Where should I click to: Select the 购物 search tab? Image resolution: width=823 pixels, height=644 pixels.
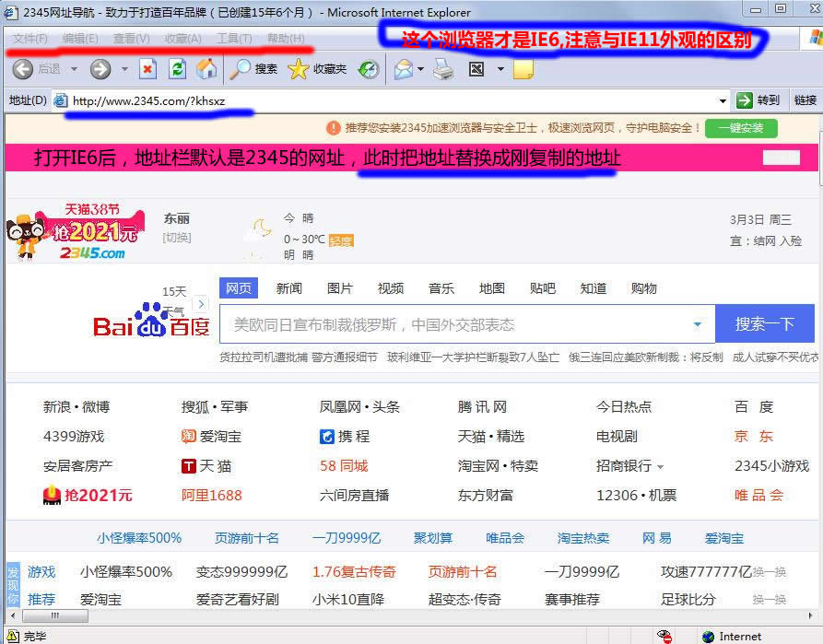[x=644, y=288]
